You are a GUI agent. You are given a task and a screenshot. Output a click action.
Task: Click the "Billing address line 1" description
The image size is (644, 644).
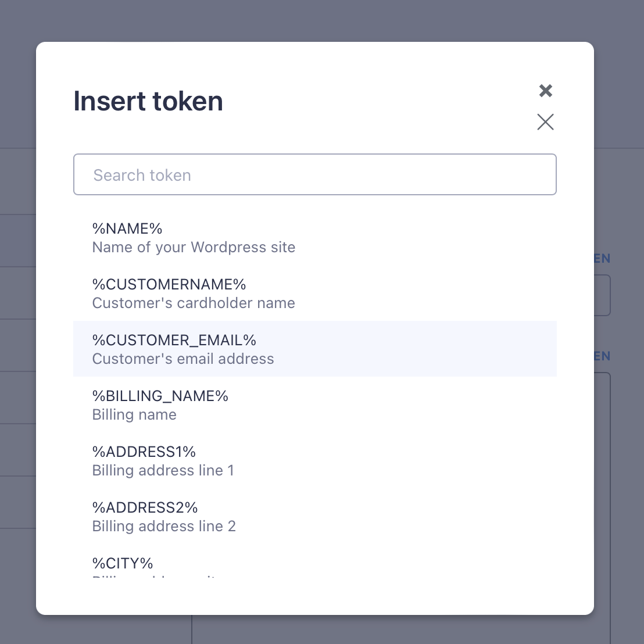pyautogui.click(x=163, y=470)
